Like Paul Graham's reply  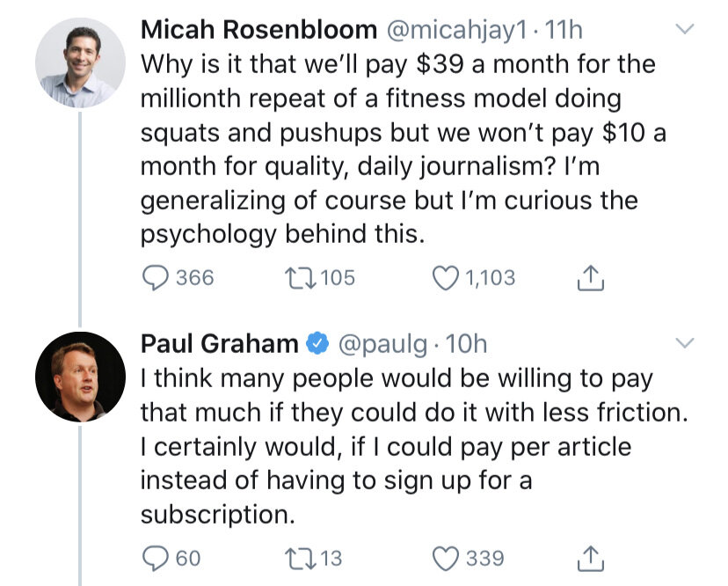(446, 558)
